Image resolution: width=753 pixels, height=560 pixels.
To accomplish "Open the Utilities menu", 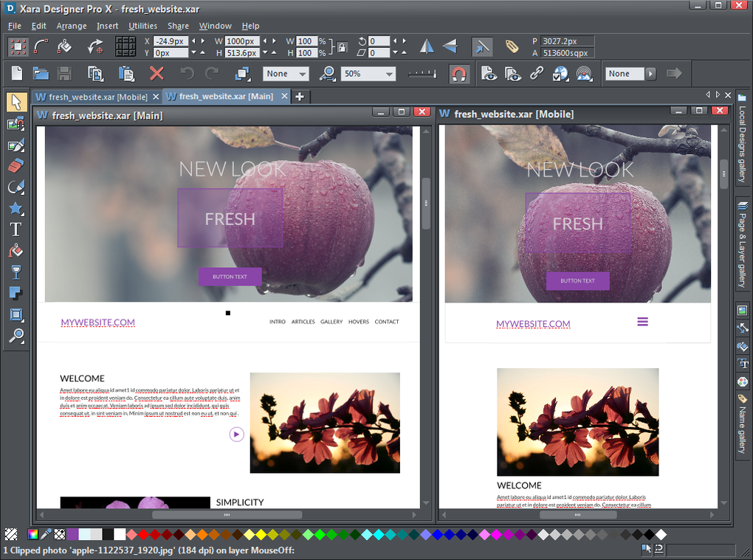I will [142, 26].
